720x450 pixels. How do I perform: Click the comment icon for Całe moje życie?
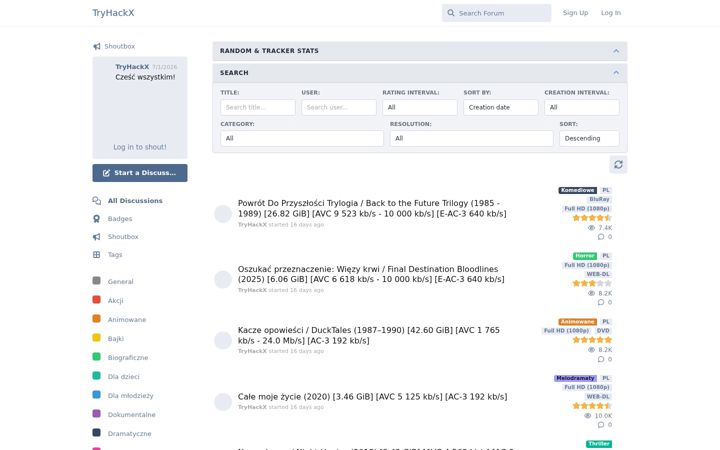pos(601,425)
